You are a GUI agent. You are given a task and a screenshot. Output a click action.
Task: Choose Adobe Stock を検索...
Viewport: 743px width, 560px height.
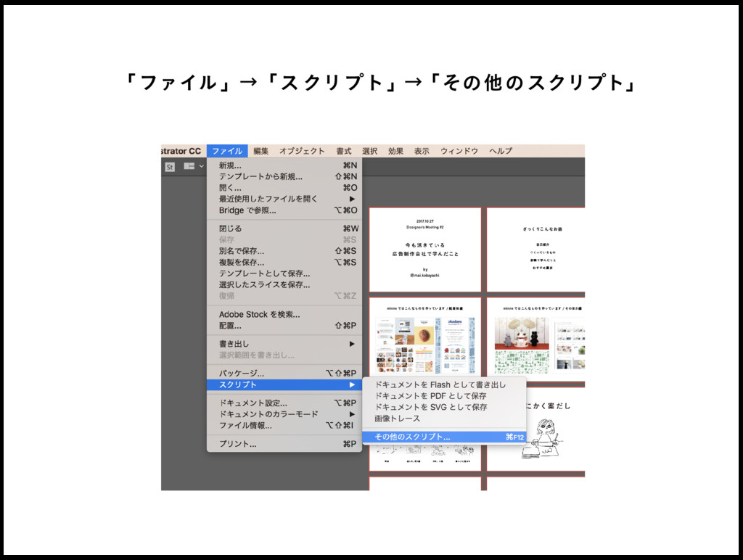click(x=284, y=315)
